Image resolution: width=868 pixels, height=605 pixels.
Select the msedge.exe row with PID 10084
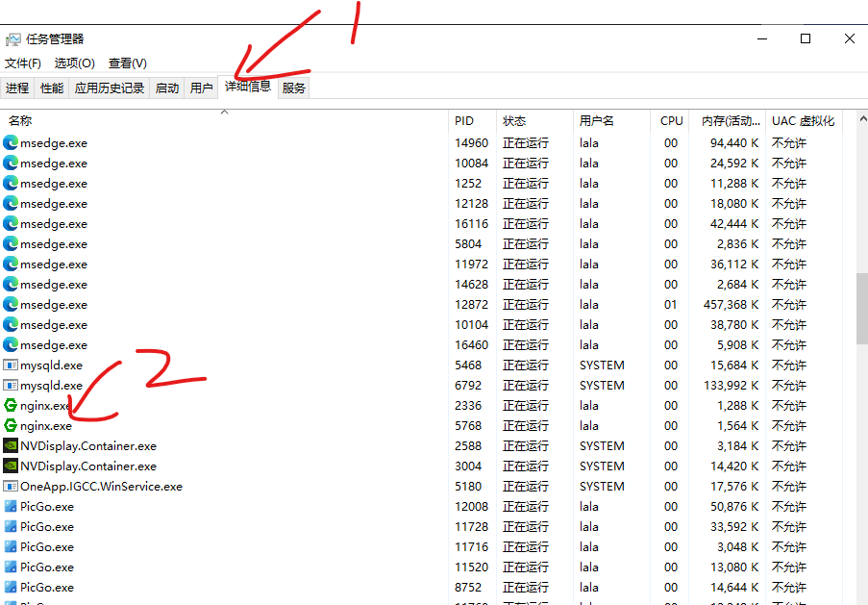pos(421,163)
